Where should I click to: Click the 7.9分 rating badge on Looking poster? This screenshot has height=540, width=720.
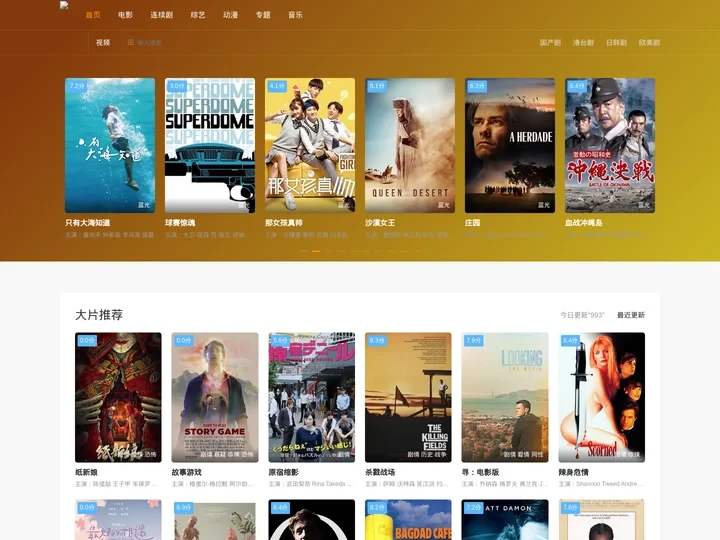[473, 340]
